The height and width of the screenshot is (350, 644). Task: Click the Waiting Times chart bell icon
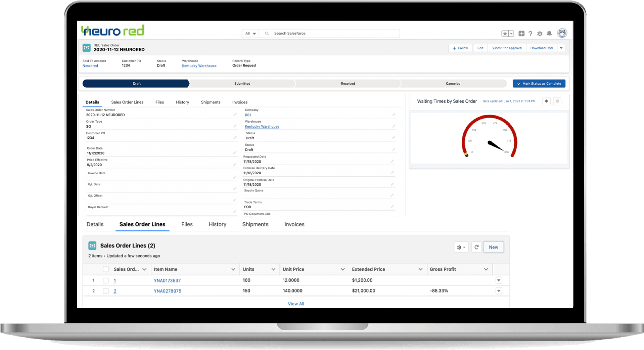[546, 101]
